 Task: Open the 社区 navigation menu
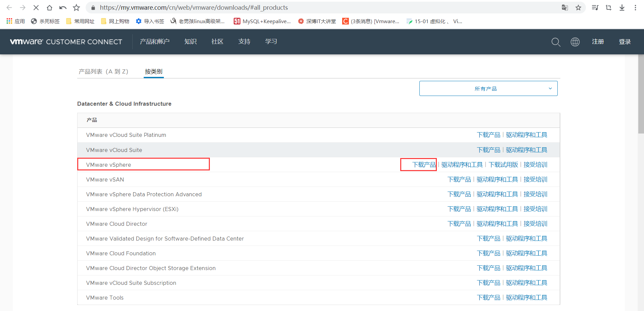click(217, 42)
